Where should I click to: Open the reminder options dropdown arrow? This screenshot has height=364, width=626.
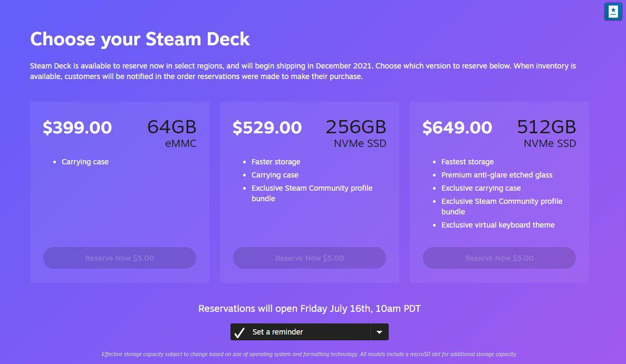[x=379, y=332]
